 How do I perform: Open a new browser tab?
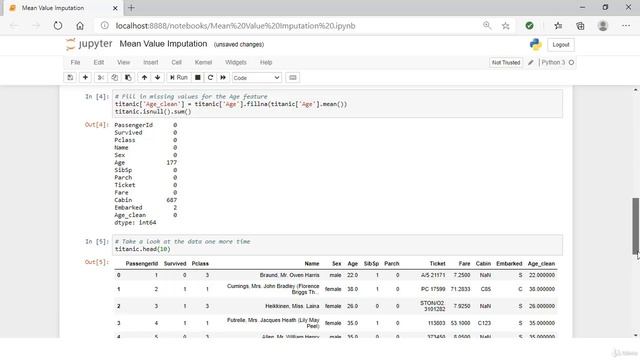click(131, 8)
